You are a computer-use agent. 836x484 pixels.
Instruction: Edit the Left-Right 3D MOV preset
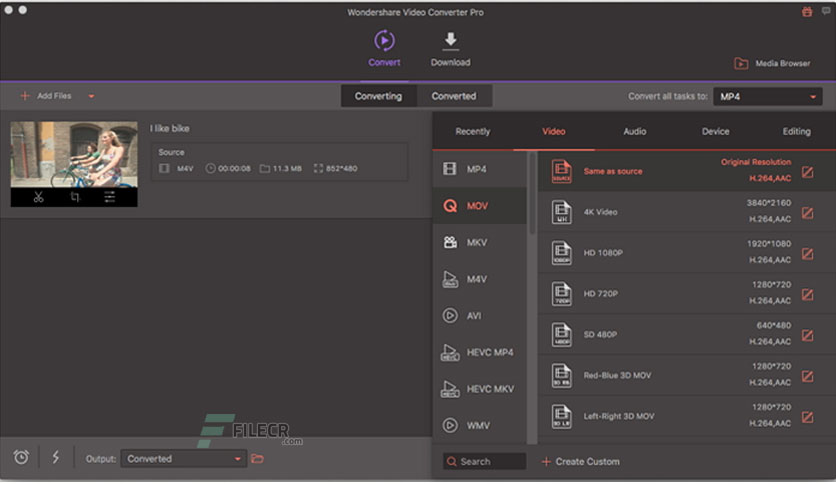pyautogui.click(x=808, y=417)
